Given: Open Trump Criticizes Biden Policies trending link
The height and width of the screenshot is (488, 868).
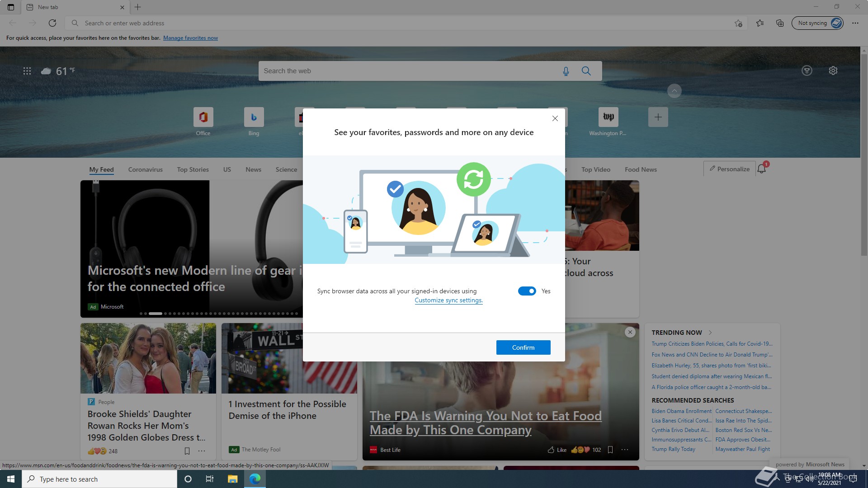Looking at the screenshot, I should pyautogui.click(x=712, y=344).
